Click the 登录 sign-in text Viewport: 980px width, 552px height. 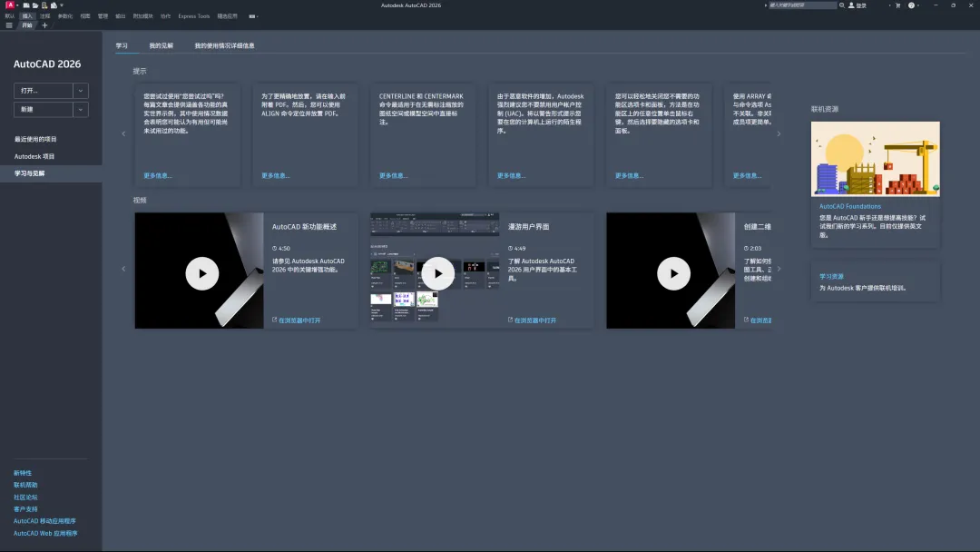(x=861, y=5)
